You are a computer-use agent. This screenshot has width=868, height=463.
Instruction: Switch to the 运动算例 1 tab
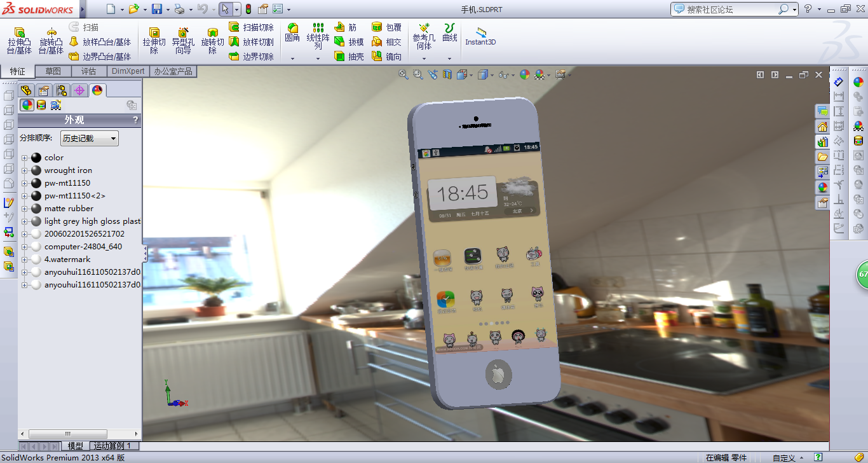[113, 446]
